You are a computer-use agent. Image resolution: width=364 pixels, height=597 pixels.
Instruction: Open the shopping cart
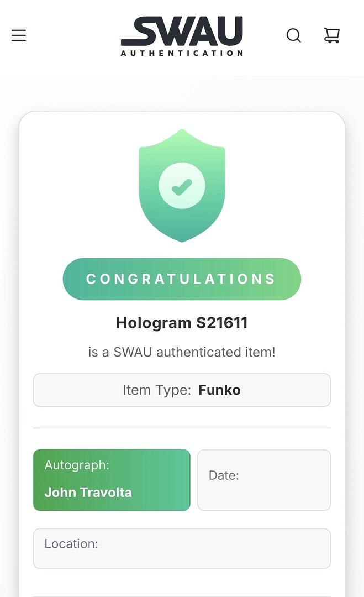point(331,35)
